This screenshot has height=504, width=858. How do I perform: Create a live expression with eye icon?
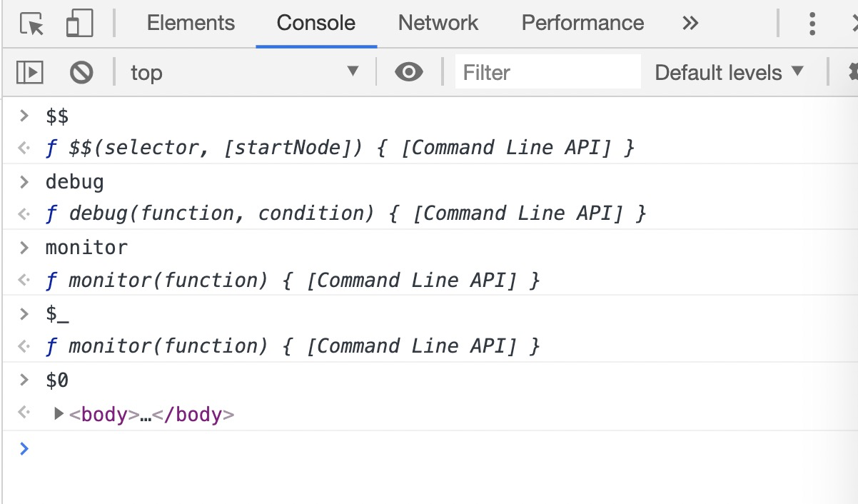coord(408,72)
